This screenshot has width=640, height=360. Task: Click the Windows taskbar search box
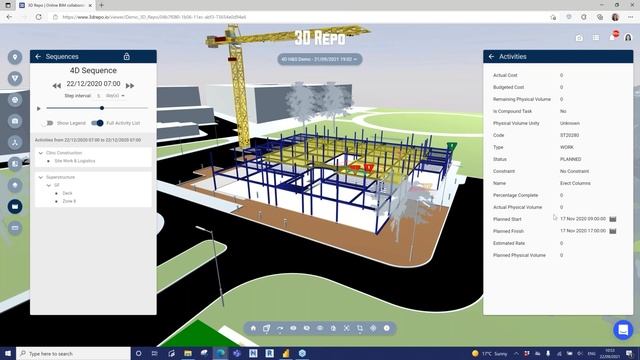coord(73,353)
